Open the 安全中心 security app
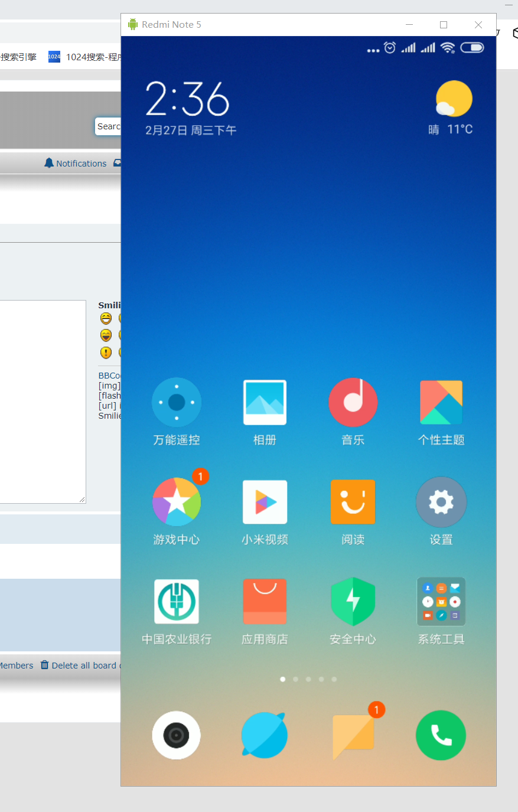This screenshot has height=812, width=518. pyautogui.click(x=353, y=601)
